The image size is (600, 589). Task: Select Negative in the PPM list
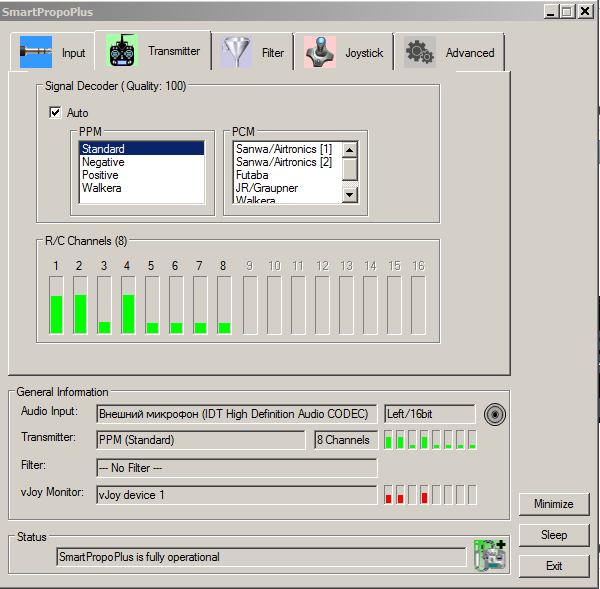[103, 162]
